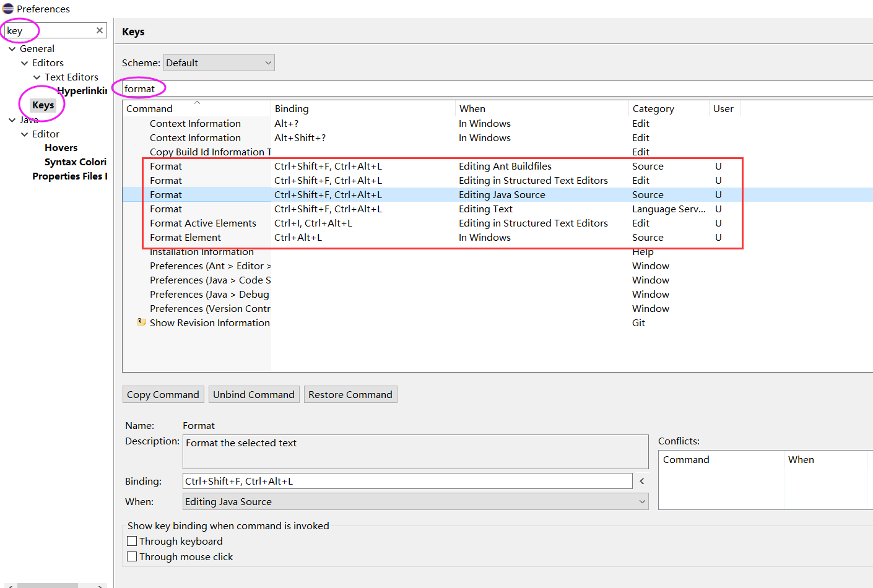Select Format row for Editing Ant Buildfiles
873x588 pixels.
498,166
